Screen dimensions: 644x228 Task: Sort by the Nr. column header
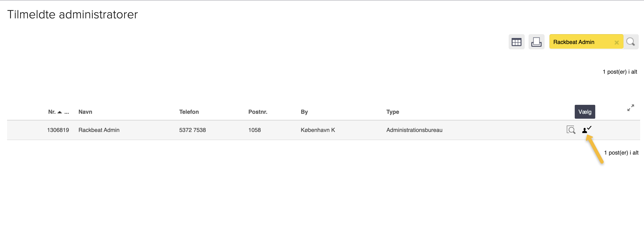pos(52,112)
